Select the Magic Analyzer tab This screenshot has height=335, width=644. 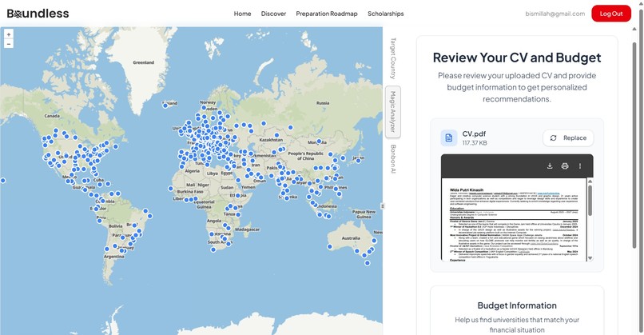[x=392, y=112]
